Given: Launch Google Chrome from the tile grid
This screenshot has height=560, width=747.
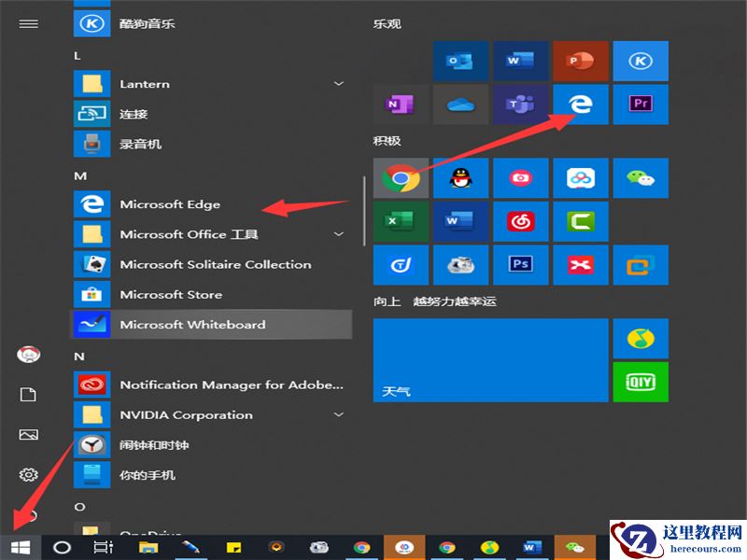Looking at the screenshot, I should pos(402,177).
